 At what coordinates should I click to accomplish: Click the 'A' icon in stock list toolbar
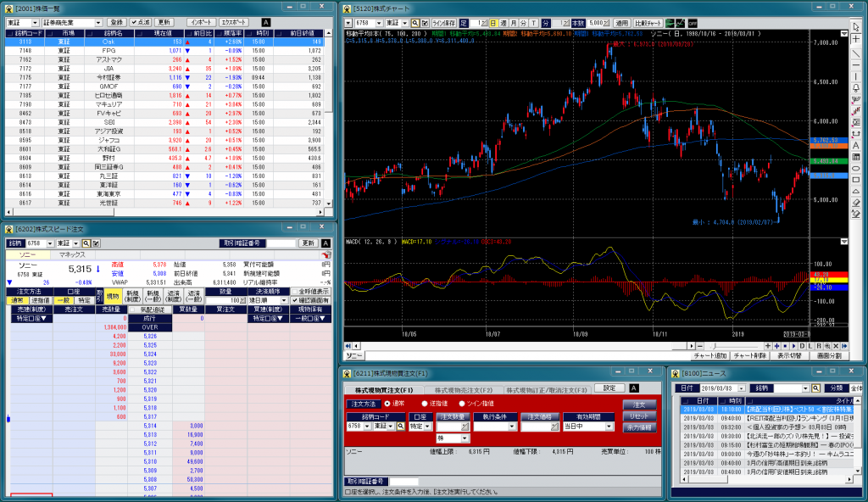coord(266,23)
